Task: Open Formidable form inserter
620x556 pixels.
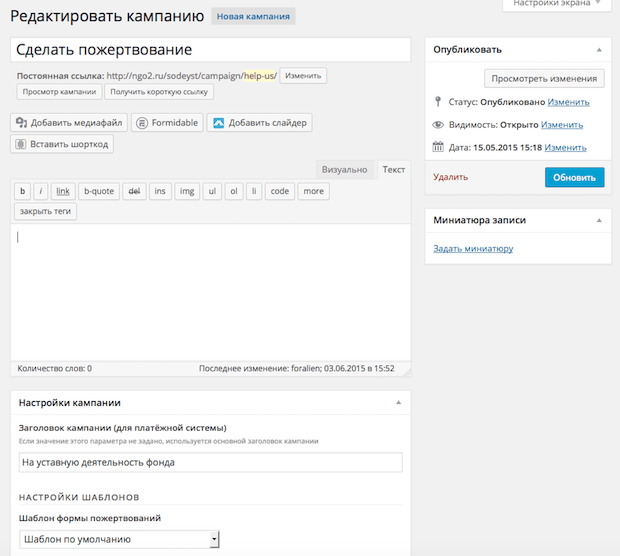Action: tap(167, 123)
